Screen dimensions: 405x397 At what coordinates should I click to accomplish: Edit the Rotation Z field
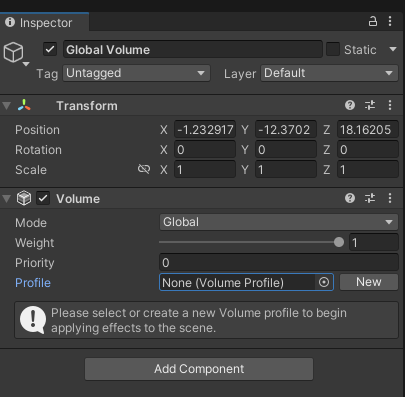(368, 149)
